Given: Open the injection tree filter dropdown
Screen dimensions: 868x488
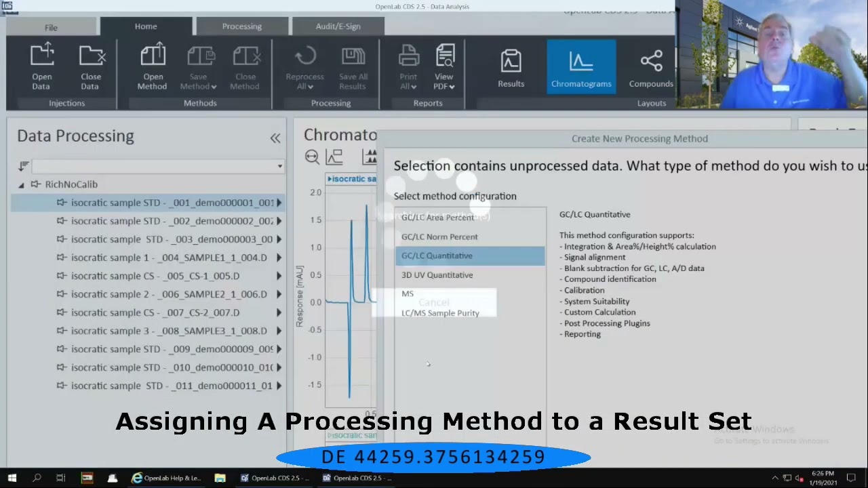Looking at the screenshot, I should tap(279, 166).
